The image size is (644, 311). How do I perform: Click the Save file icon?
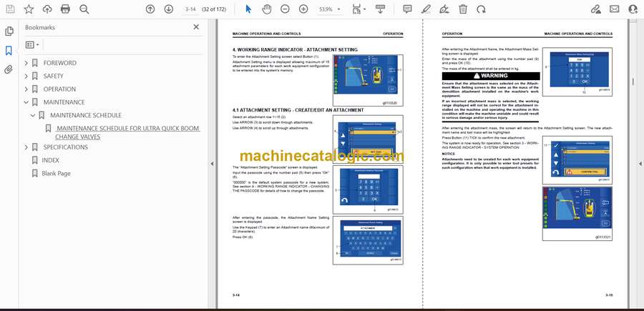click(x=10, y=9)
